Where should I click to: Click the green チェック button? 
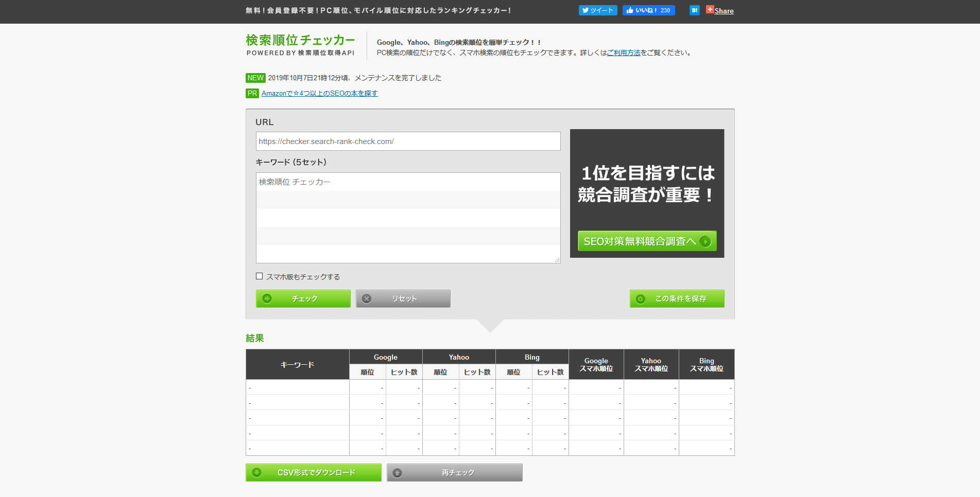click(x=303, y=298)
